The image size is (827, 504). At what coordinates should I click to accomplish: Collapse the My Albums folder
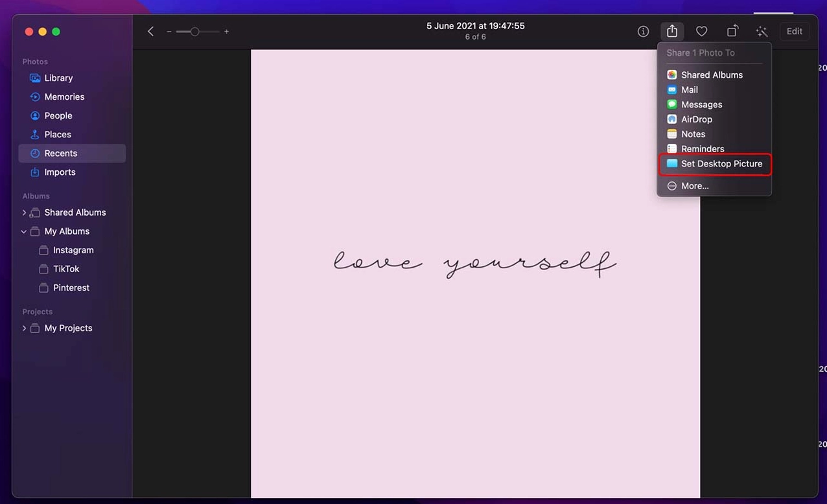click(24, 231)
